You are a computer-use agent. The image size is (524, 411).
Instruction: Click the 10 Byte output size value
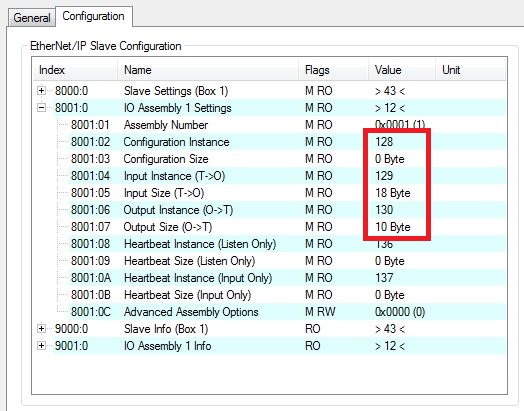pyautogui.click(x=393, y=227)
